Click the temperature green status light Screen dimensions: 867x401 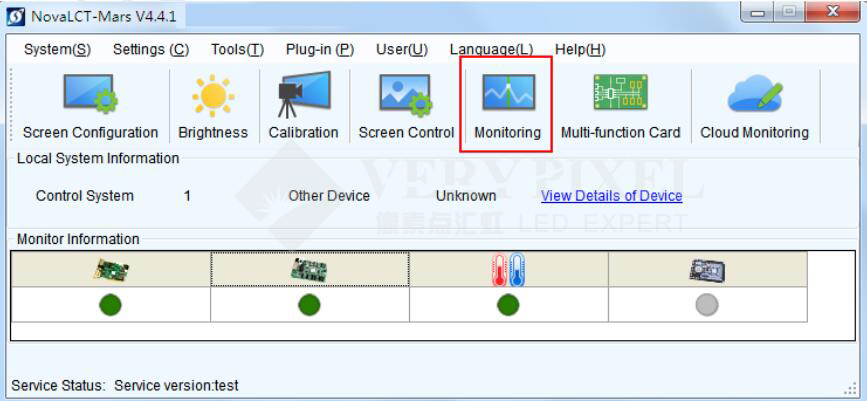click(508, 305)
